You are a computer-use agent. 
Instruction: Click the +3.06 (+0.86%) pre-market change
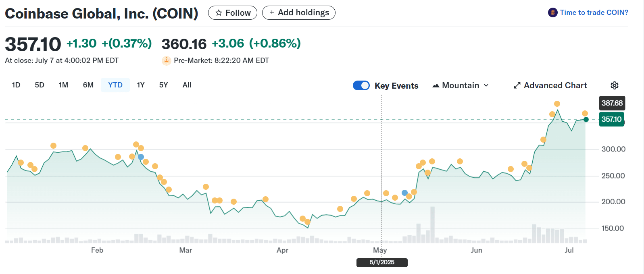click(x=256, y=44)
